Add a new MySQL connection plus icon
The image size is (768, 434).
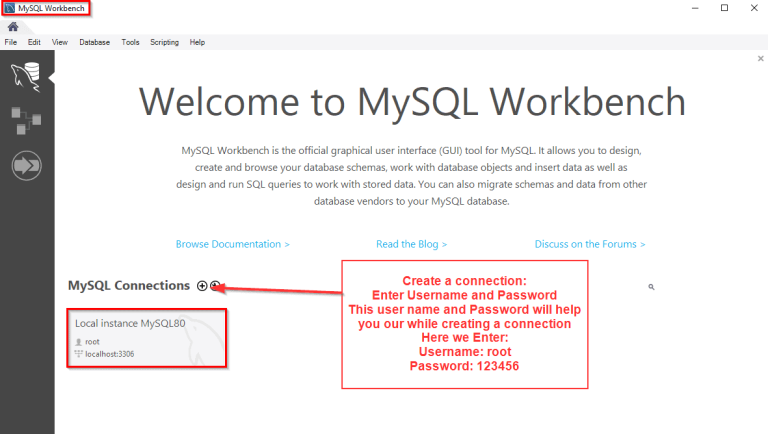coord(202,286)
